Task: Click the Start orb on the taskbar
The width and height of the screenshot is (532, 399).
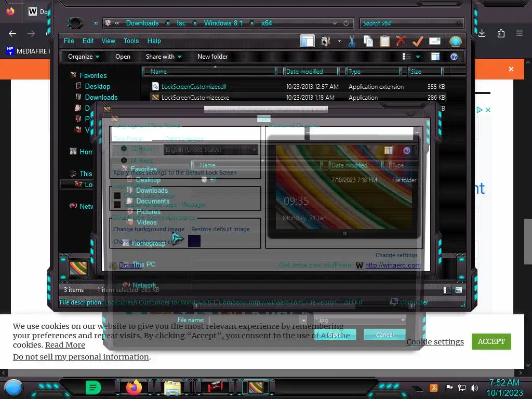Action: coord(14,388)
